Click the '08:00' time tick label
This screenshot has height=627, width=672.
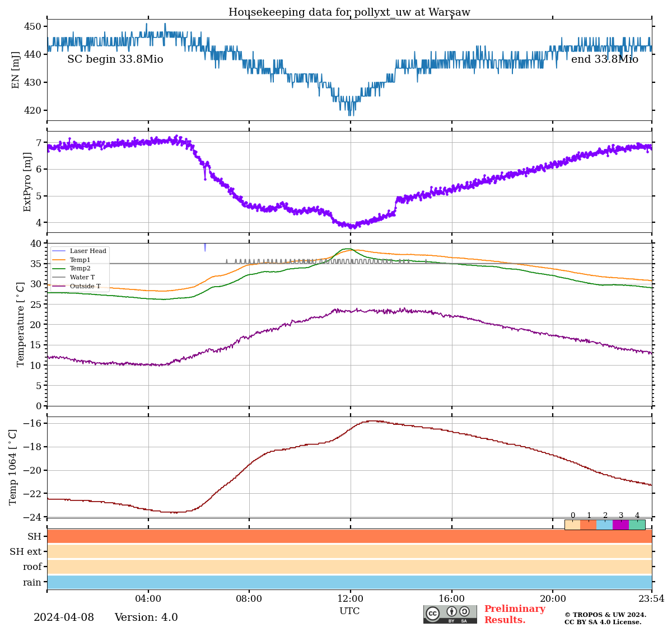(249, 599)
